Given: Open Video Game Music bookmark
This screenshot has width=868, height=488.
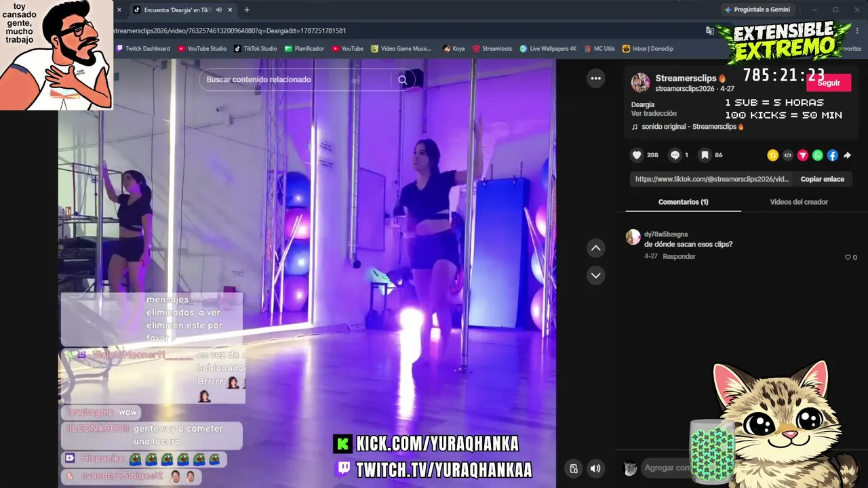Looking at the screenshot, I should [x=401, y=49].
